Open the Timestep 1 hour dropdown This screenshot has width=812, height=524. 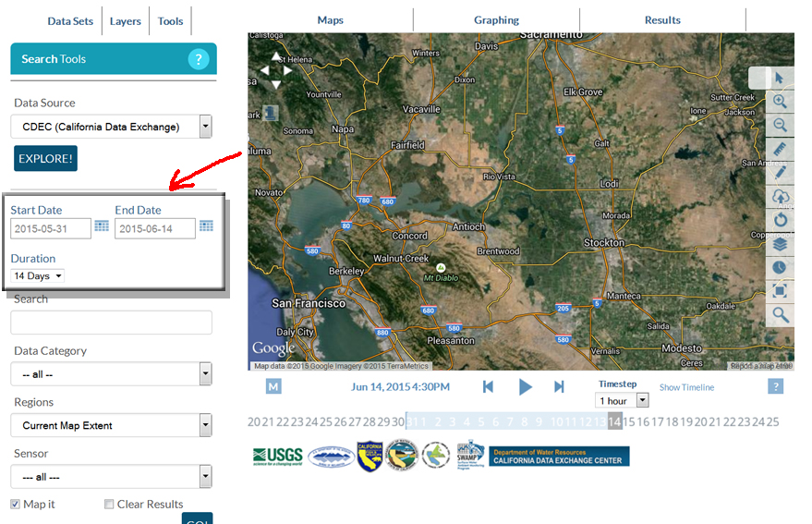[x=622, y=401]
